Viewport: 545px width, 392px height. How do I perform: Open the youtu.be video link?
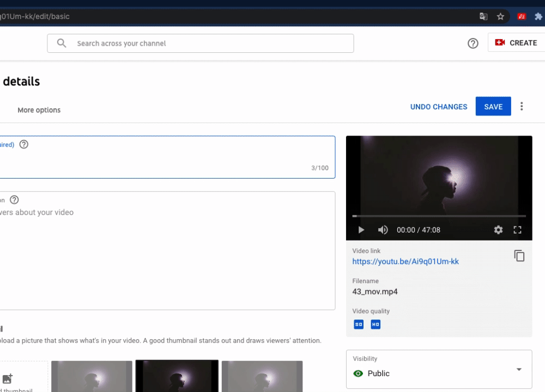(405, 262)
